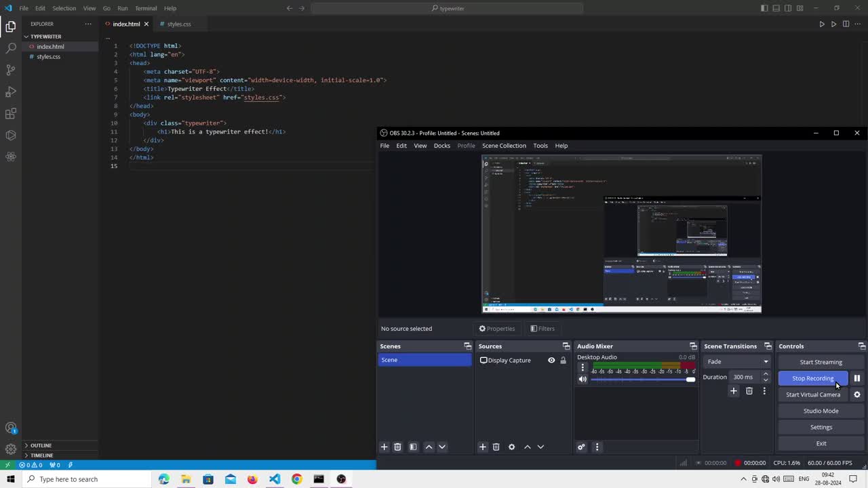
Task: Open OBS Docks menu
Action: [x=442, y=146]
